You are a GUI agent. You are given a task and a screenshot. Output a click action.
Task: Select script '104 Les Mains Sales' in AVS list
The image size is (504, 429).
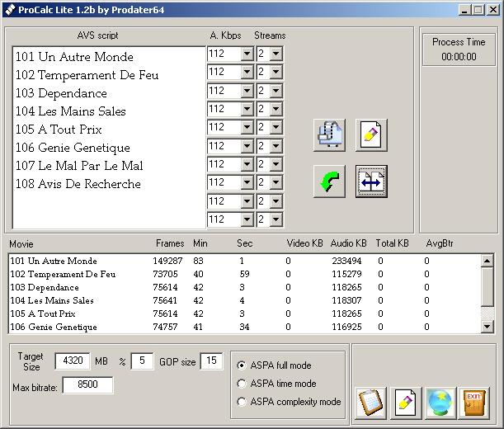point(70,111)
